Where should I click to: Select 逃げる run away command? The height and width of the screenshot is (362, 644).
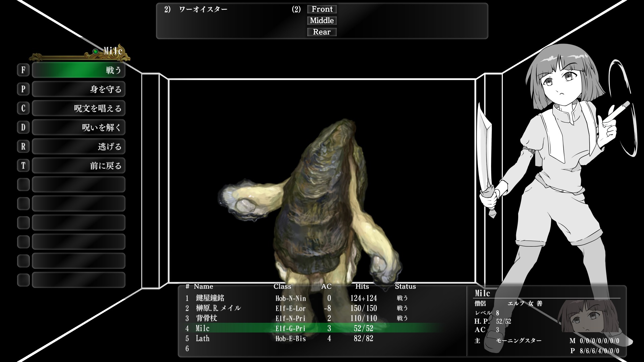[x=78, y=146]
